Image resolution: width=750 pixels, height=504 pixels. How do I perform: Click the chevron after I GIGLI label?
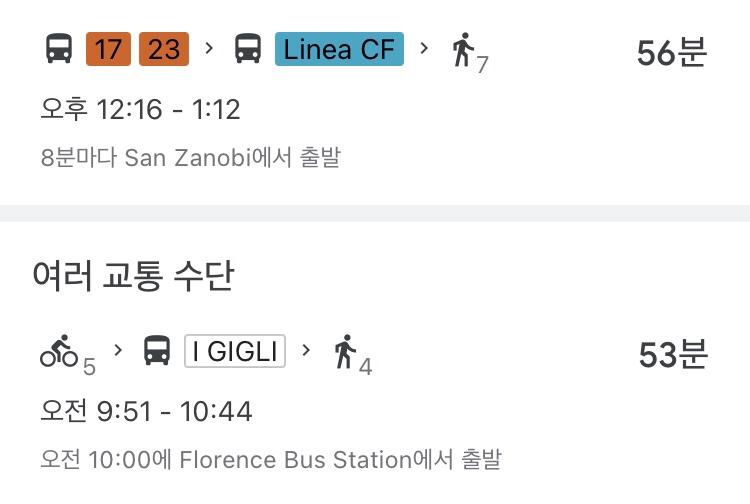point(306,350)
